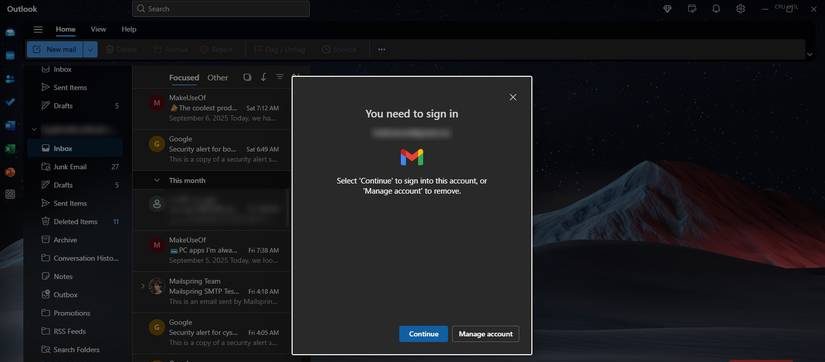825x362 pixels.
Task: Open the Archive folder
Action: [x=75, y=240]
